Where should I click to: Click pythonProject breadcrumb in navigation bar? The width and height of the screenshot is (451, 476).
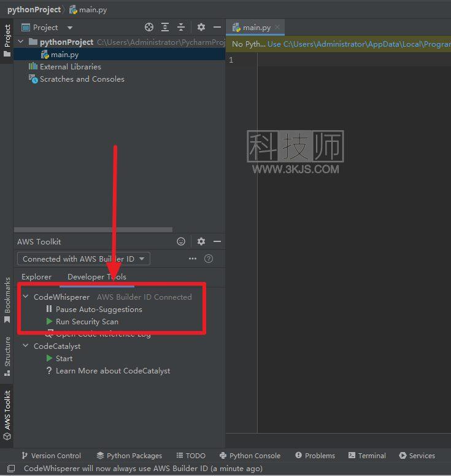tap(34, 10)
